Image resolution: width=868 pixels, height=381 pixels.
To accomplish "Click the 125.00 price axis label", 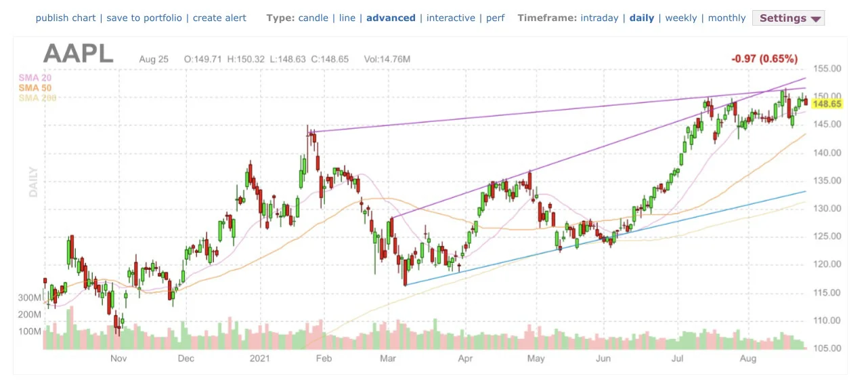I will click(x=827, y=237).
